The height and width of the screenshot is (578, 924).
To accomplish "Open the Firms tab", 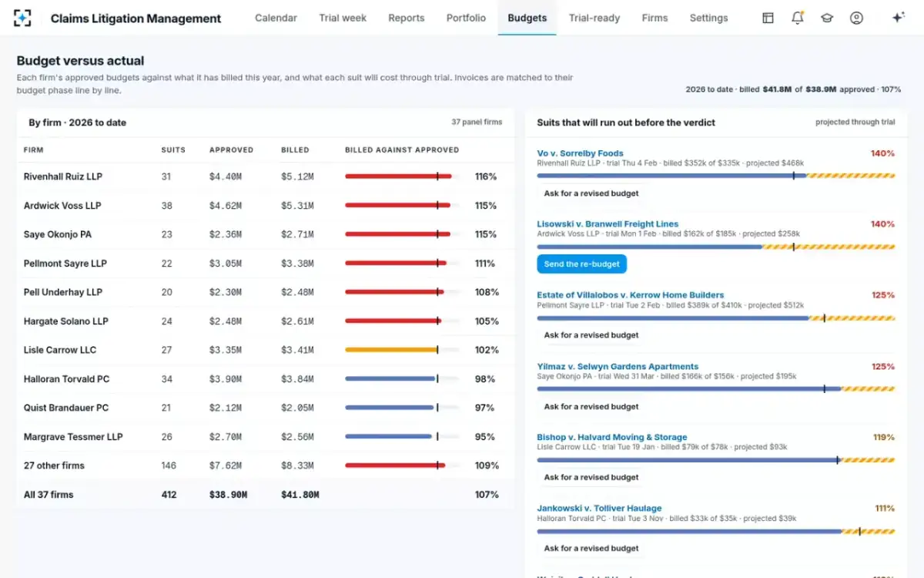I will (654, 18).
